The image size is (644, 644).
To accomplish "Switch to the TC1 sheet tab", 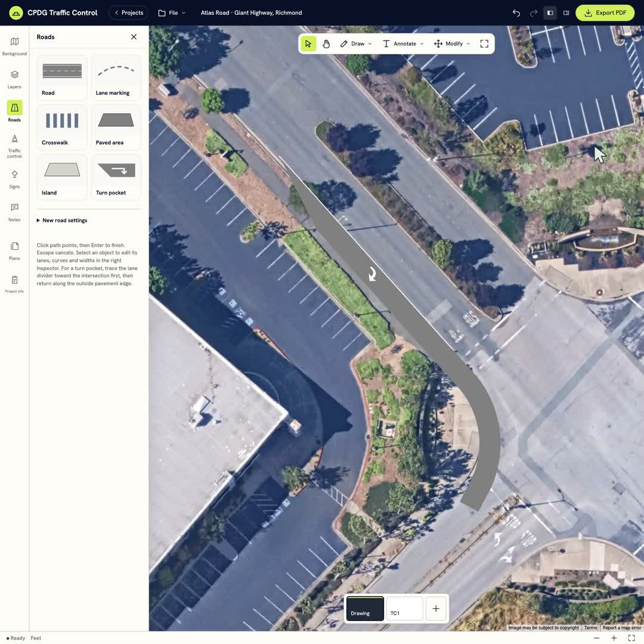I will coord(404,608).
